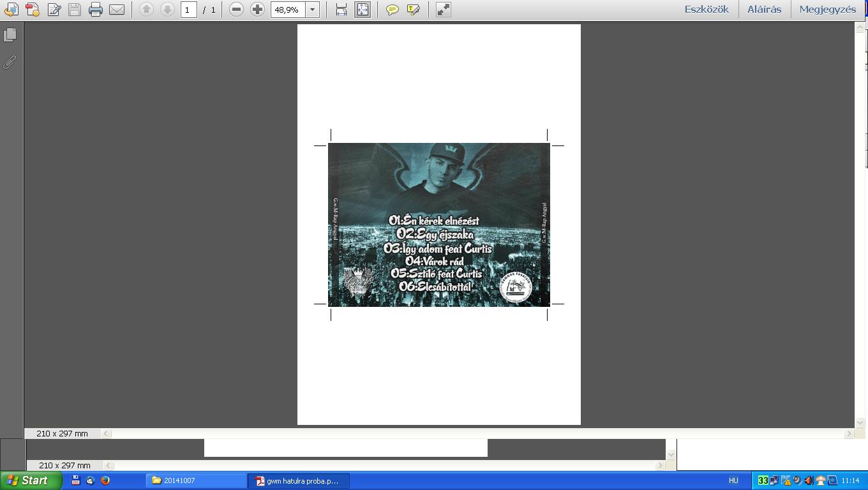Switch to gwm hatulra proba PDF taskbar button
The height and width of the screenshot is (490, 868).
click(x=299, y=480)
